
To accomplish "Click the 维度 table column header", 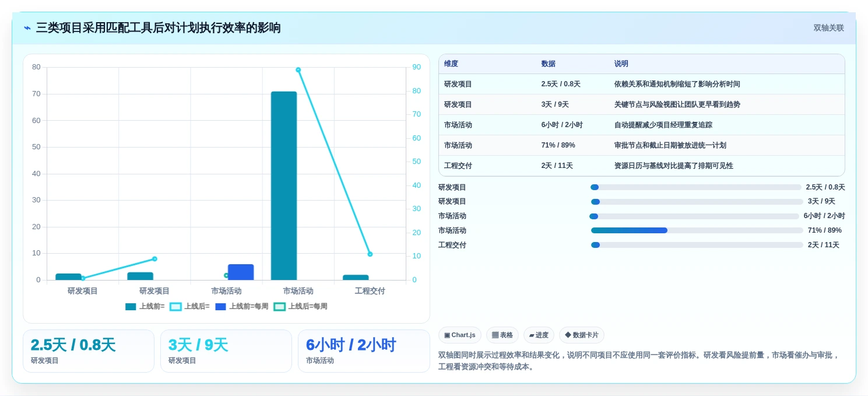I will coord(451,64).
